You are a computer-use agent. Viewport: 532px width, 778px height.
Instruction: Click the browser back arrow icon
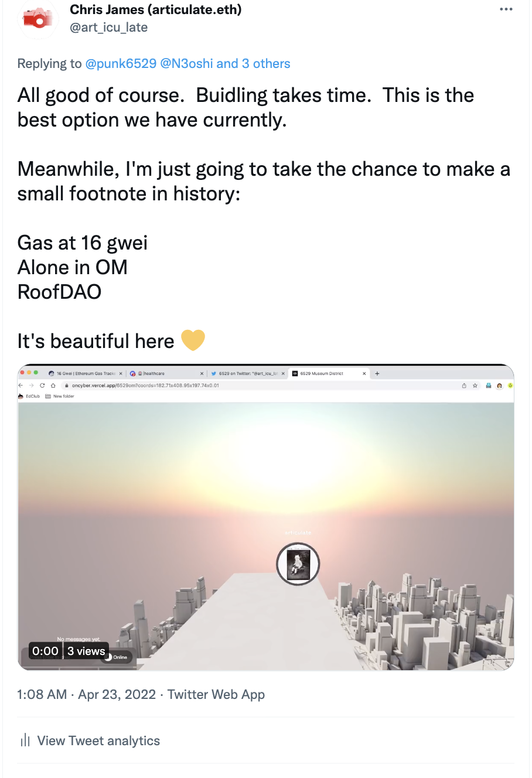pyautogui.click(x=21, y=385)
